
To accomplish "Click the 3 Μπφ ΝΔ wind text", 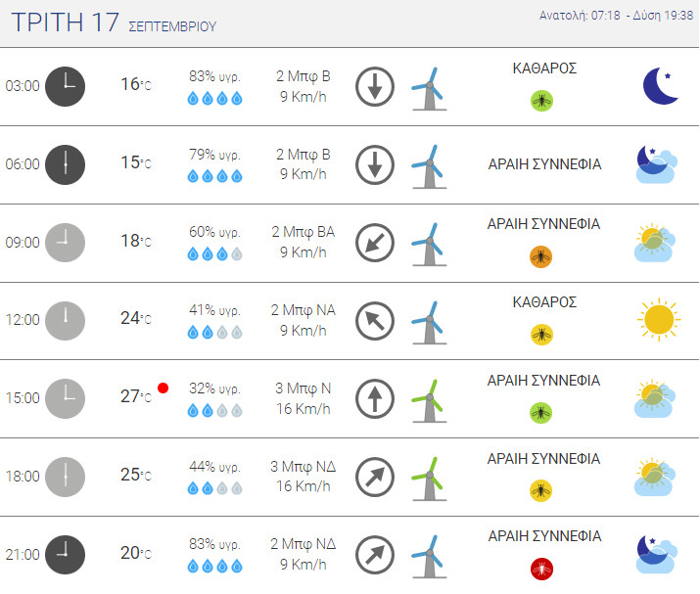I will point(303,467).
